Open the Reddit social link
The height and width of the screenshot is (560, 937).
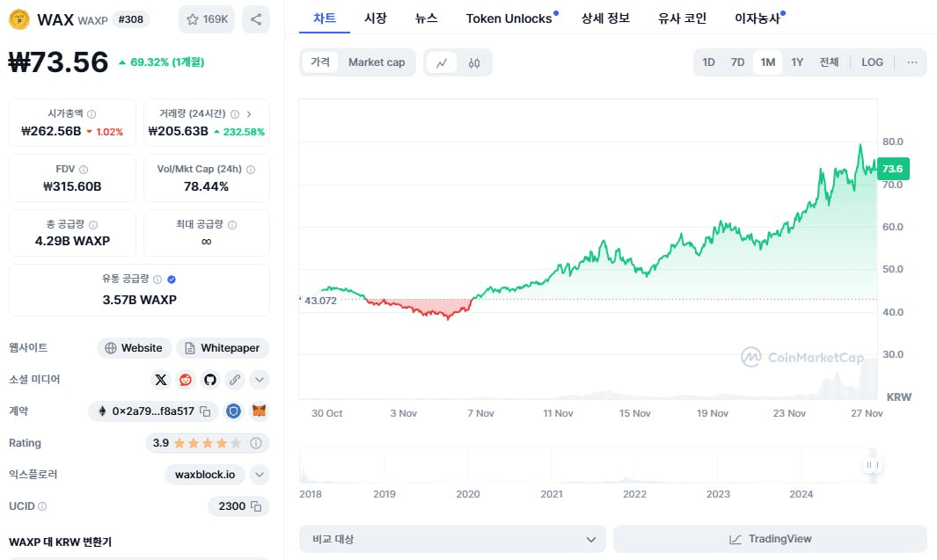click(x=186, y=379)
